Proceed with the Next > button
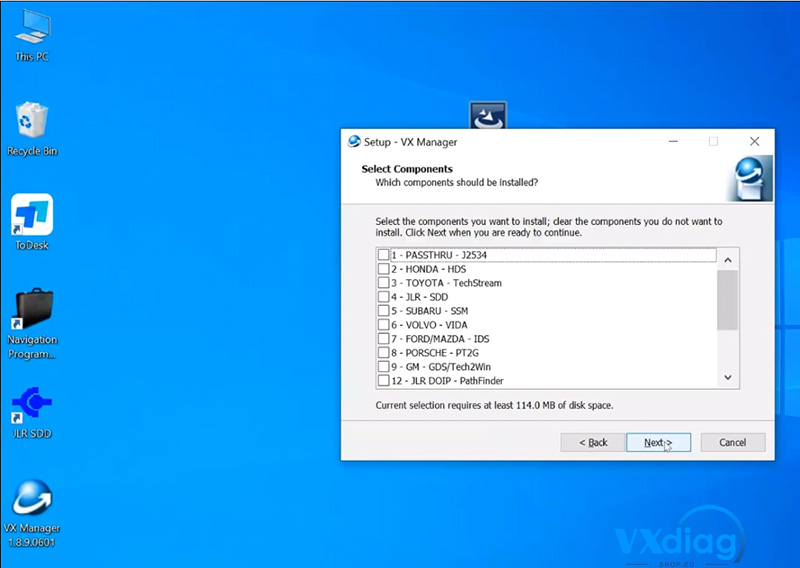 (x=658, y=442)
